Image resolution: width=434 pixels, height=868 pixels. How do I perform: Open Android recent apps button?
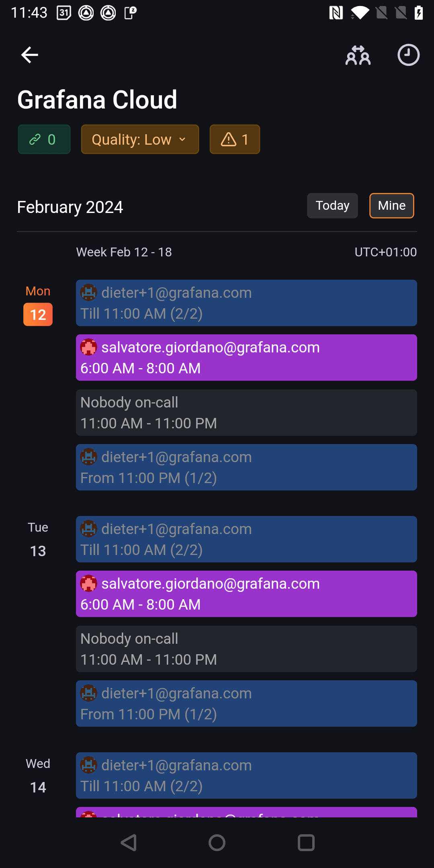306,843
